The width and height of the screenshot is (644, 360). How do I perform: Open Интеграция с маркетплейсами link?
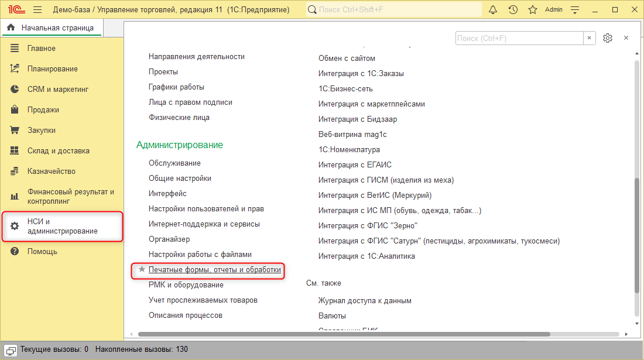click(371, 104)
